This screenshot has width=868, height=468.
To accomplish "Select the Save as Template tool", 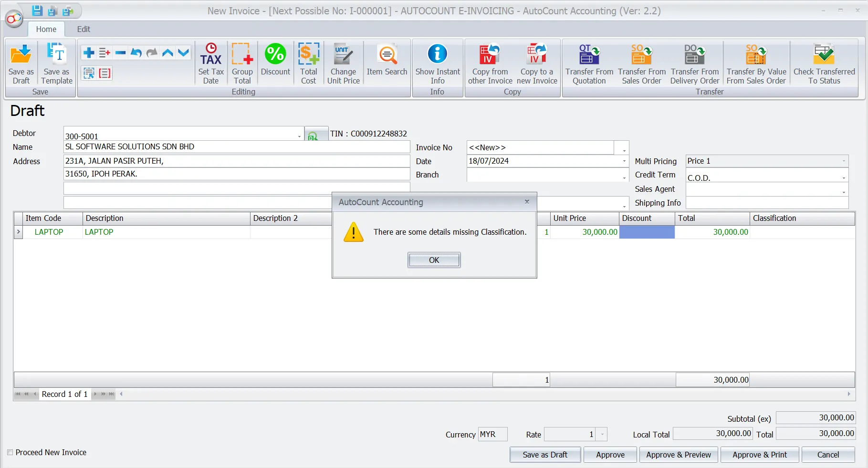I will [x=56, y=62].
